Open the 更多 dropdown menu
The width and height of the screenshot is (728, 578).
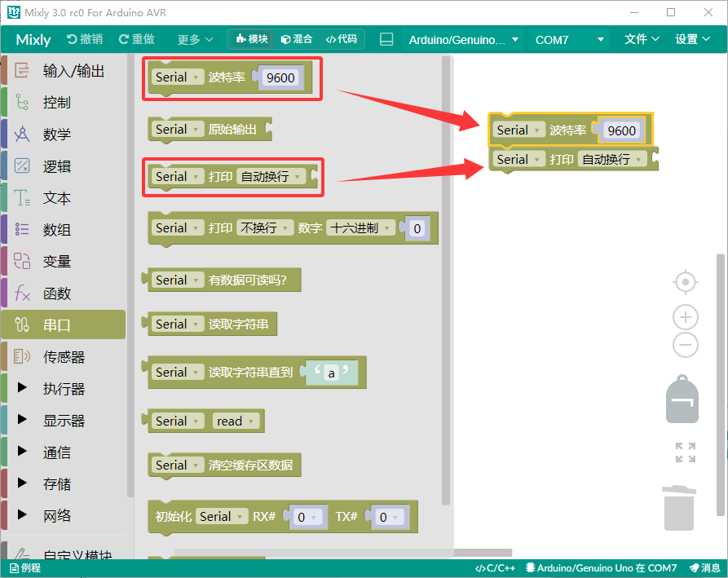196,40
